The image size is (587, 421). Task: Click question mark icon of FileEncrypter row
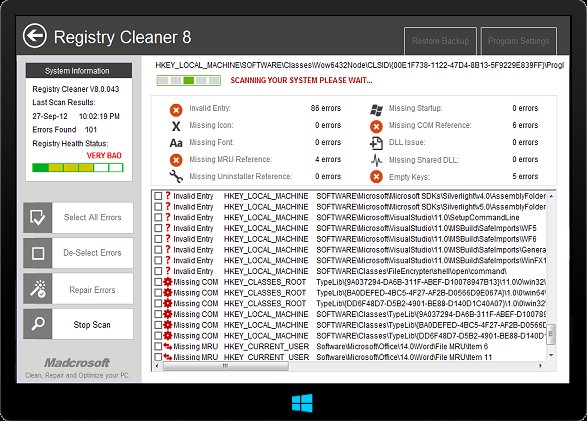168,271
